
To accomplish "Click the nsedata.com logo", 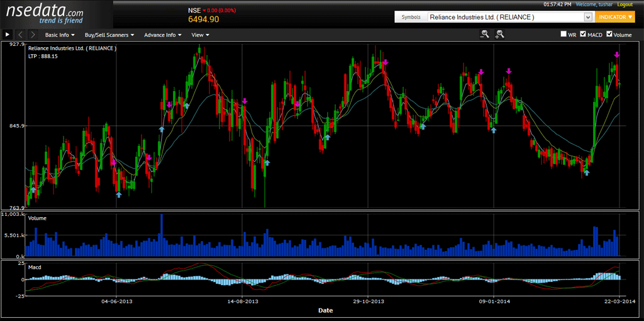I will 45,14.
